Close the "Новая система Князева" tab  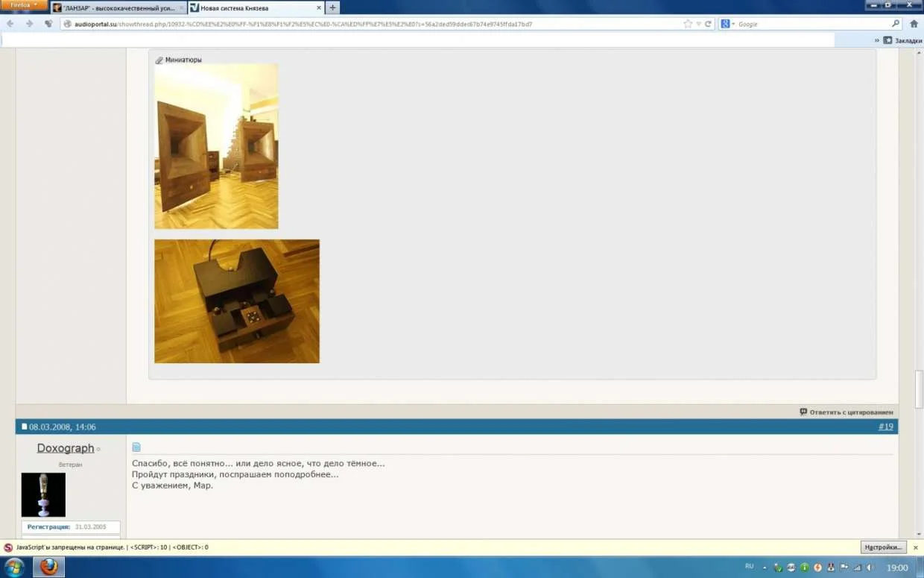(x=319, y=8)
